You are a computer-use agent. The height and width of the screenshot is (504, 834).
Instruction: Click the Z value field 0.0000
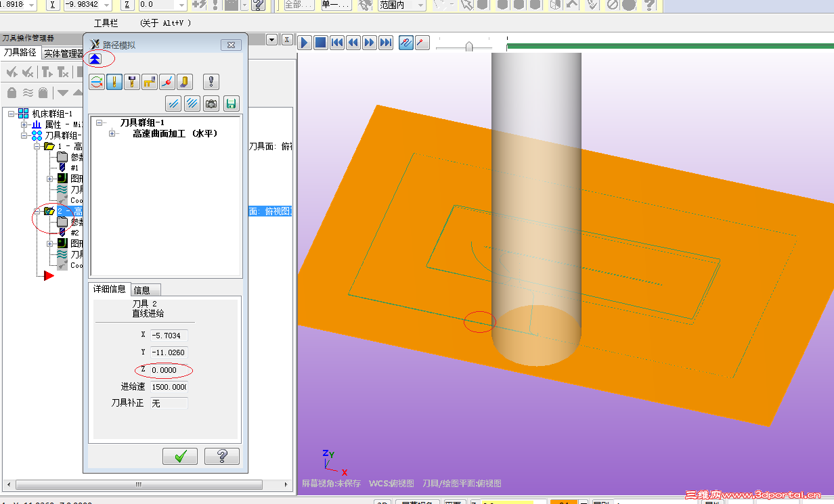coord(169,370)
